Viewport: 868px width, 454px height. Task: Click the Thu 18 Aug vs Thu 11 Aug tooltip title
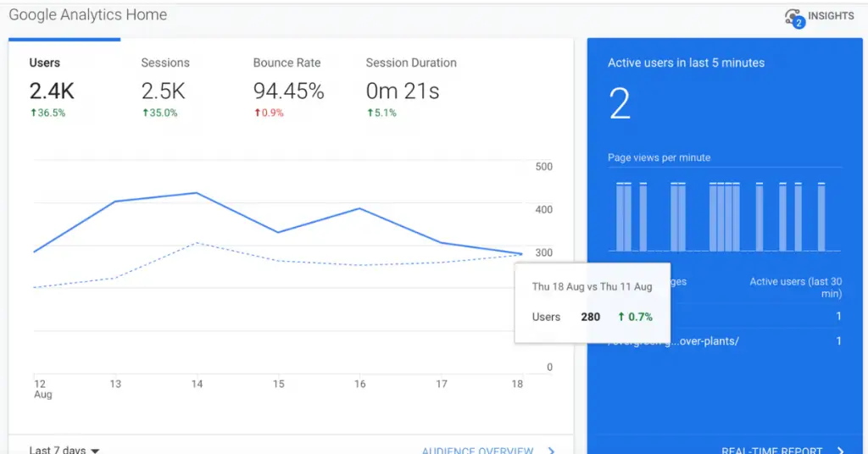pyautogui.click(x=592, y=286)
